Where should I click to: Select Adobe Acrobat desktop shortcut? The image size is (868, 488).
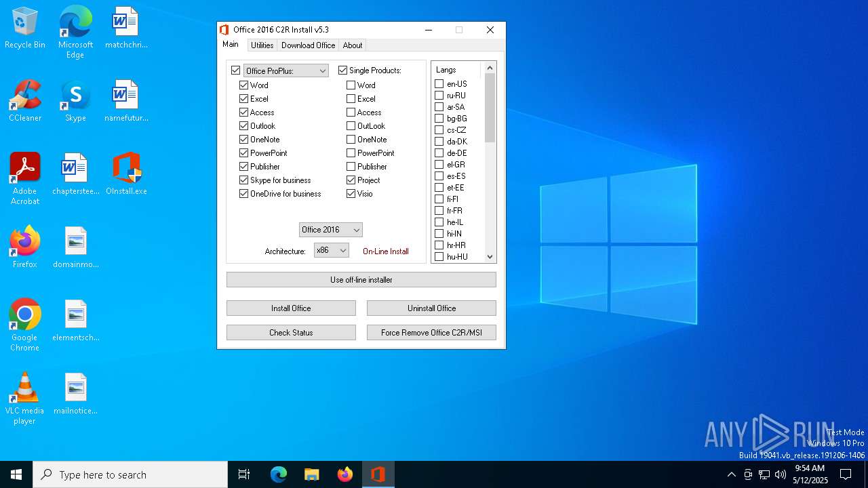[25, 179]
